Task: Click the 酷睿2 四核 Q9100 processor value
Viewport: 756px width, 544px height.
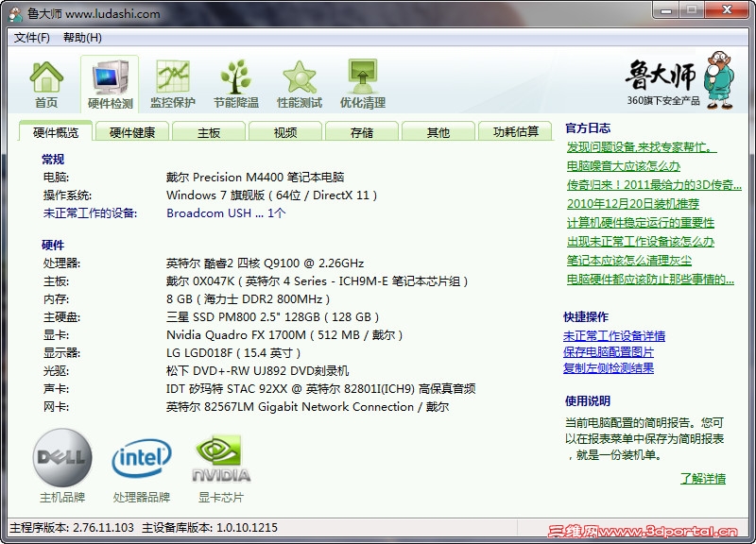Action: 266,263
